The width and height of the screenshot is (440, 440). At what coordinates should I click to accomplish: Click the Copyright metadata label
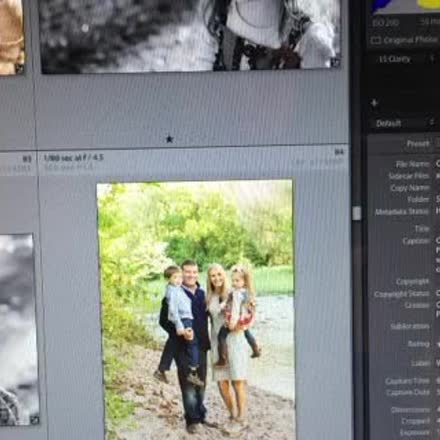tap(412, 282)
